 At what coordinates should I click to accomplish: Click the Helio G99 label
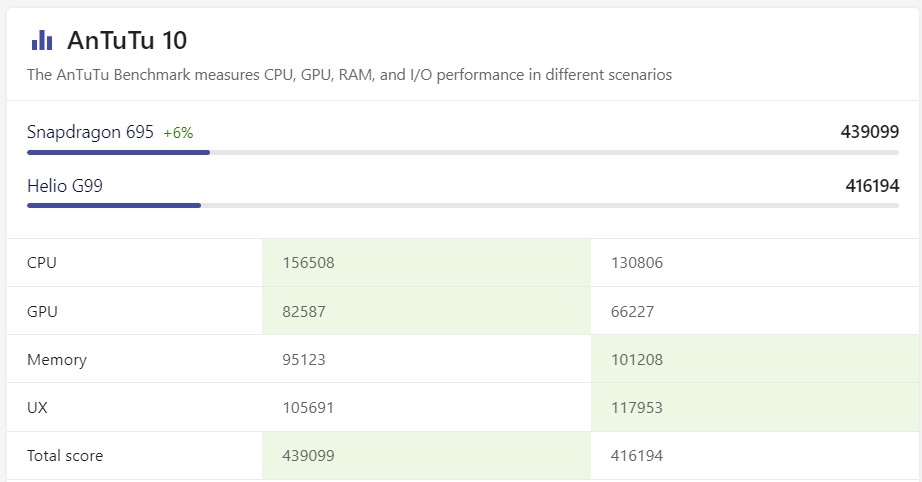pyautogui.click(x=65, y=185)
